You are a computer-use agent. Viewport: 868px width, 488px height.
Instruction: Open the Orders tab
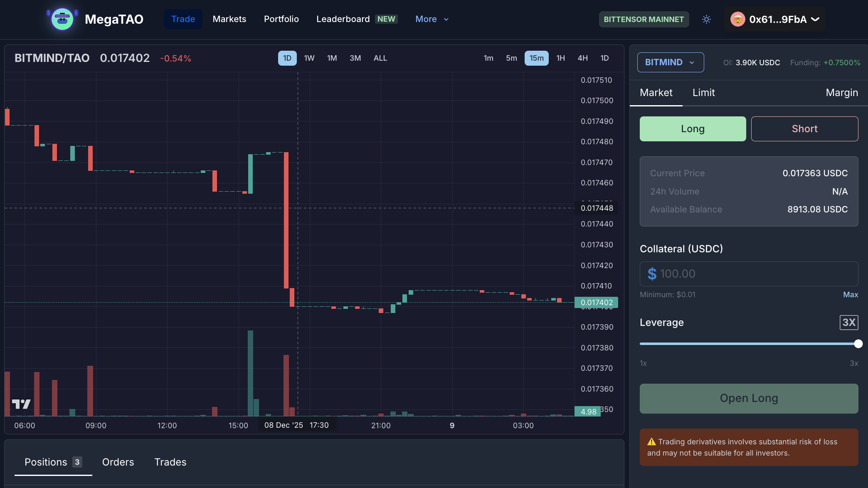click(x=118, y=462)
